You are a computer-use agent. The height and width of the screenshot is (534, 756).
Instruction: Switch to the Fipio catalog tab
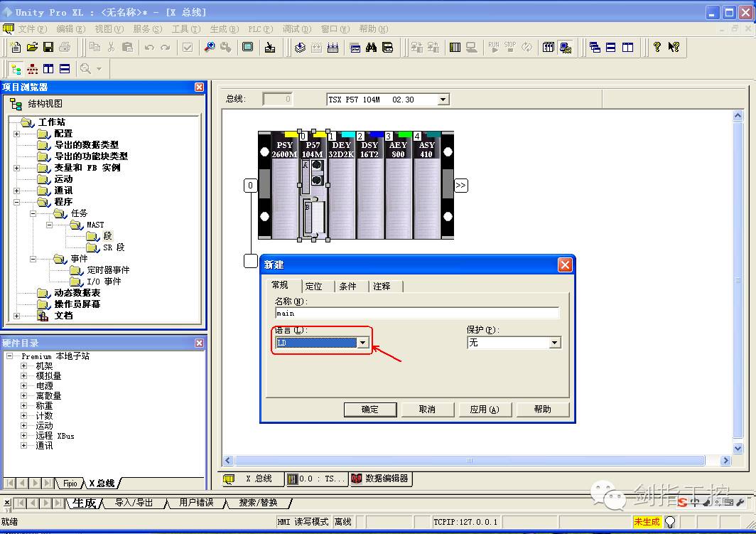click(x=70, y=484)
